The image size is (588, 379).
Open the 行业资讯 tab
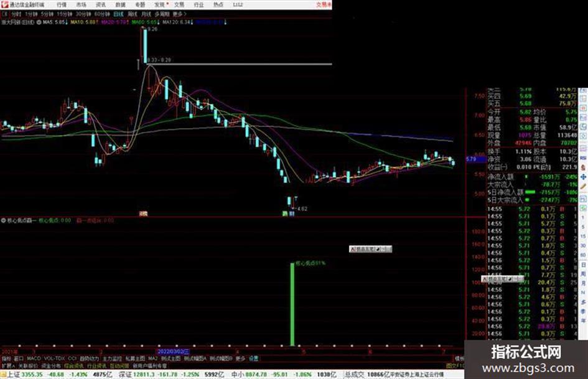(x=96, y=365)
